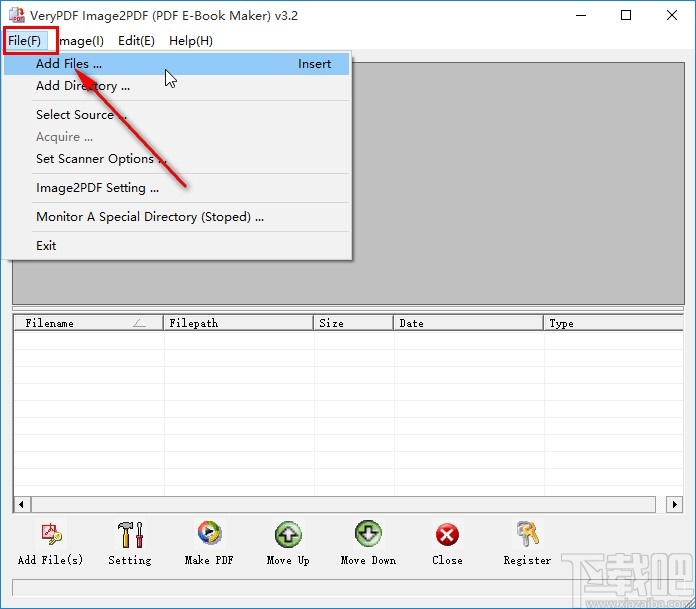Image resolution: width=696 pixels, height=609 pixels.
Task: Choose Add Directory ... menu entry
Action: pos(177,86)
